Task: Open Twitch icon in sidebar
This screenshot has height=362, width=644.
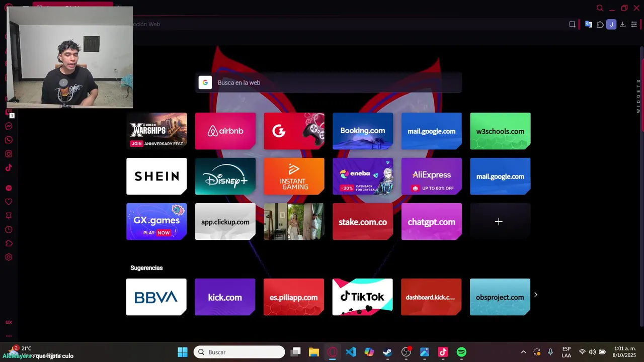Action: [9, 113]
